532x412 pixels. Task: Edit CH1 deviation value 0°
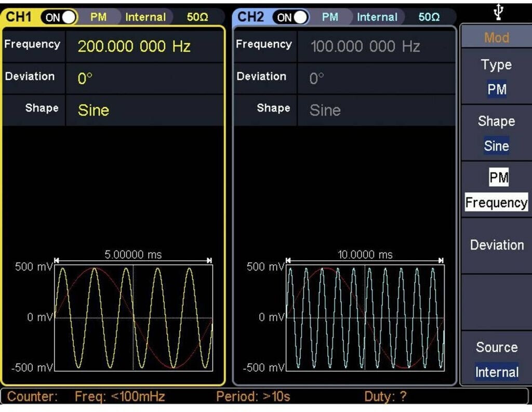tap(85, 78)
